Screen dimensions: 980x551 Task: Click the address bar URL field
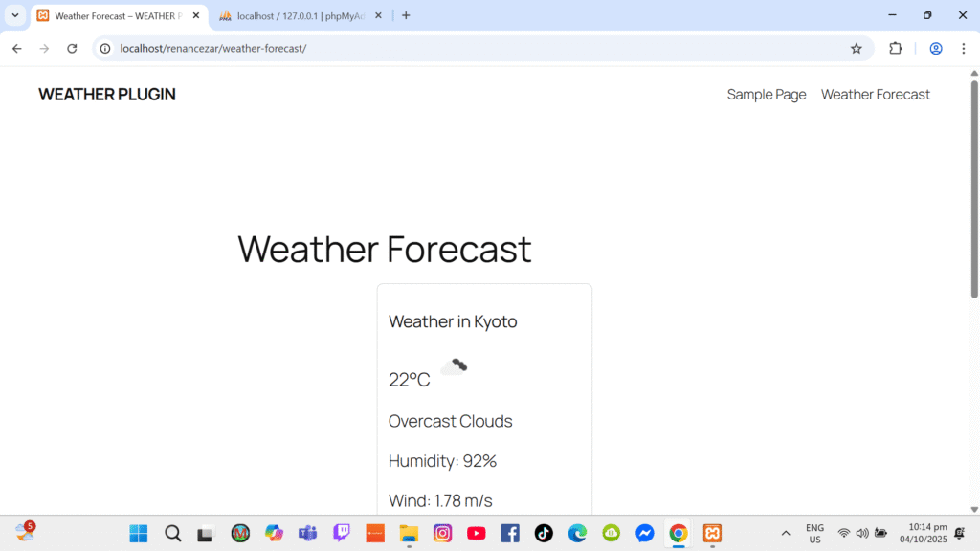click(479, 49)
